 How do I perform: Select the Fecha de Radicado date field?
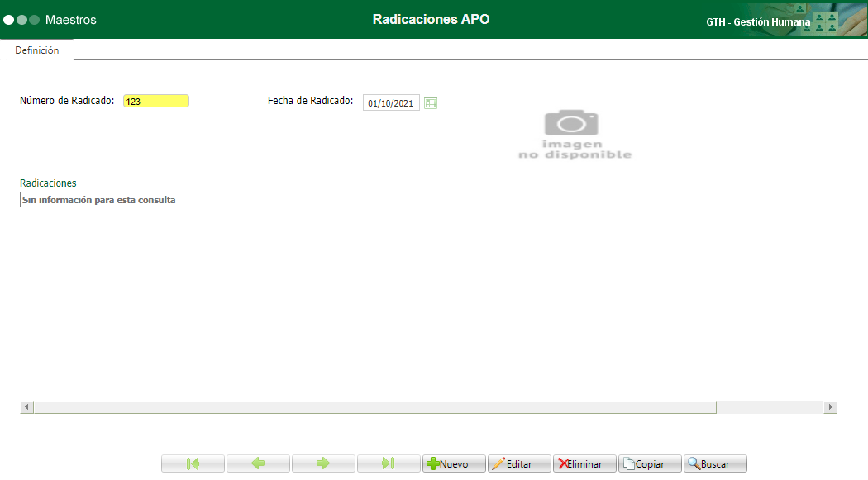[390, 102]
